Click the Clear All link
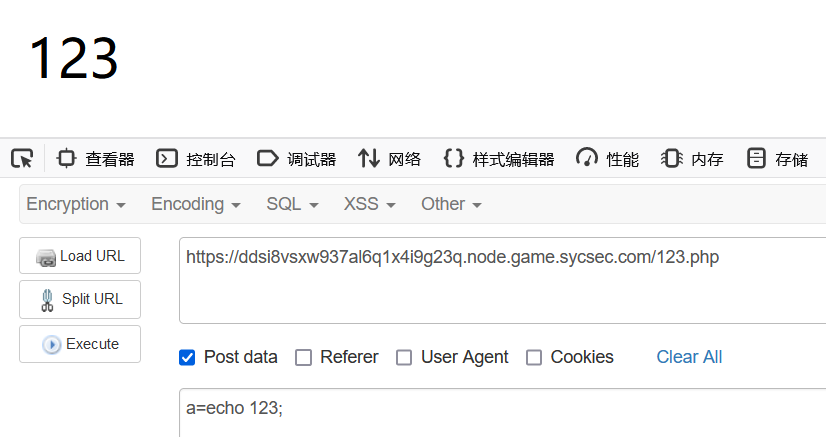Viewport: 826px width, 437px height. click(689, 357)
